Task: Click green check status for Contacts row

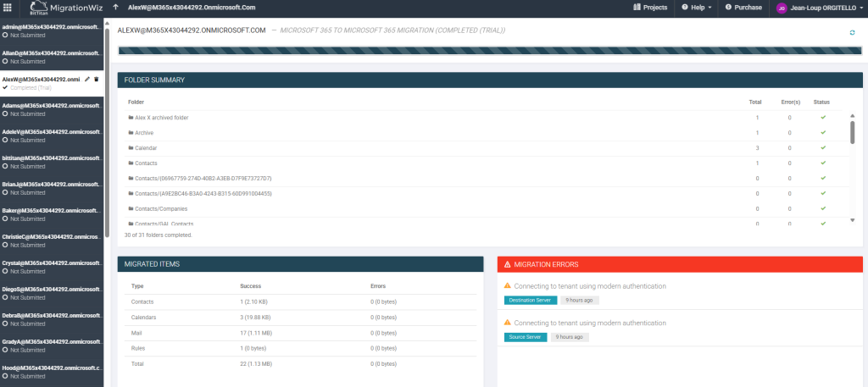Action: pos(822,163)
